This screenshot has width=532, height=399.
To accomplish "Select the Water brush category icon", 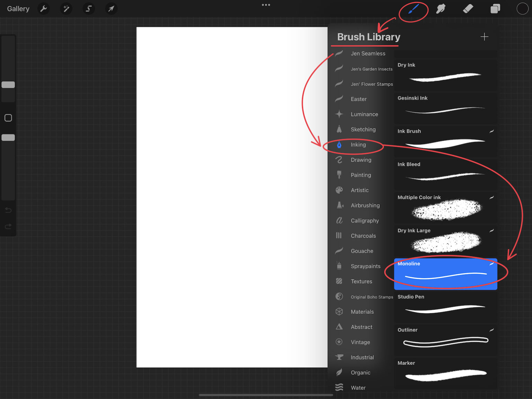I will click(x=339, y=387).
